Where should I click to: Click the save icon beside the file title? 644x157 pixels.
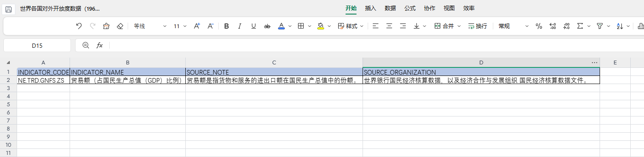[8, 9]
